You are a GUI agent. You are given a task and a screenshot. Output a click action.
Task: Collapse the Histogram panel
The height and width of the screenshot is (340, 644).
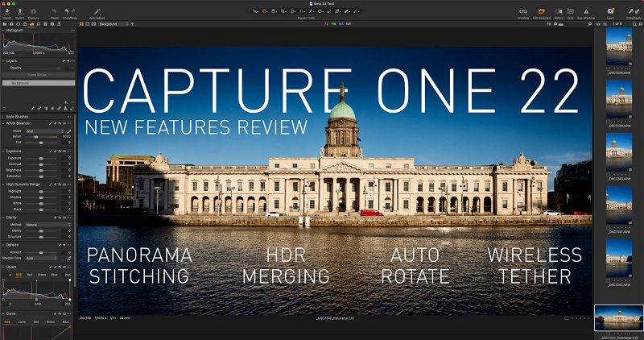point(3,31)
